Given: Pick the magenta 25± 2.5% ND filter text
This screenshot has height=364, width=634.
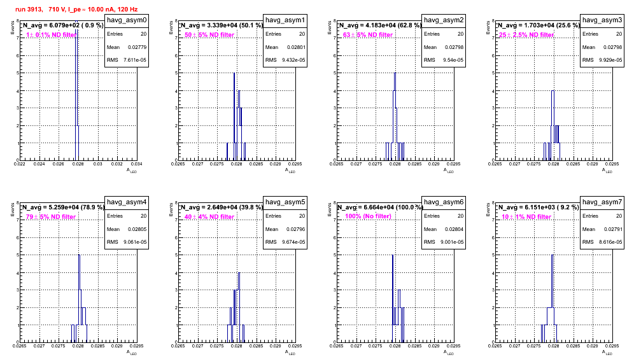Looking at the screenshot, I should [526, 35].
